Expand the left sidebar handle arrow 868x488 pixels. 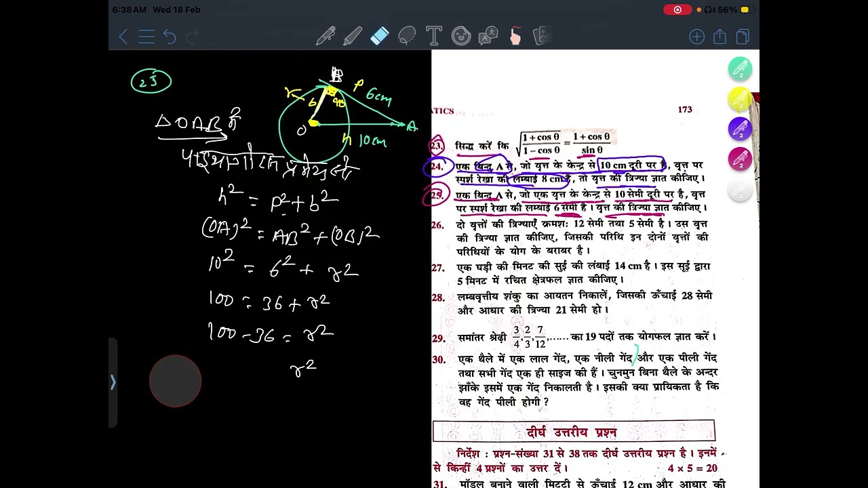tap(113, 383)
